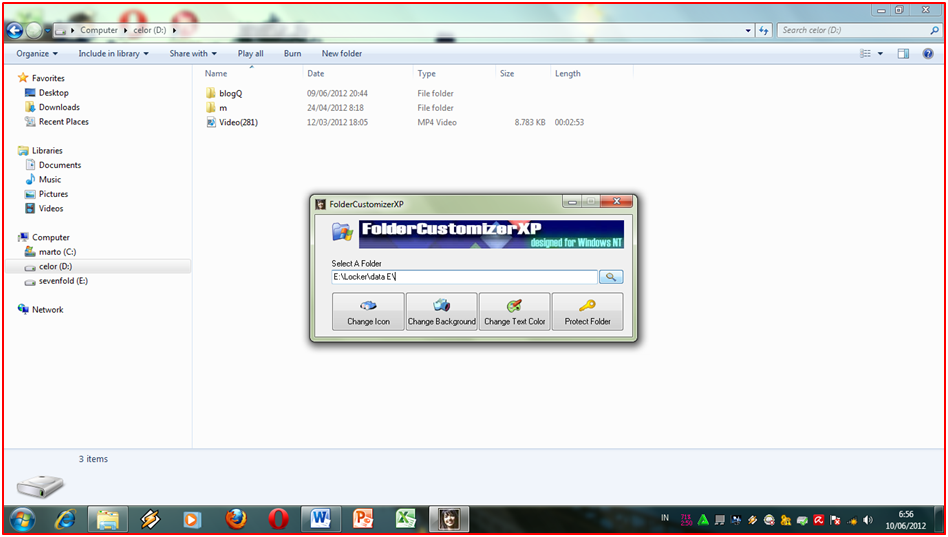Open Downloads in Favorites
This screenshot has height=537, width=948.
point(52,107)
